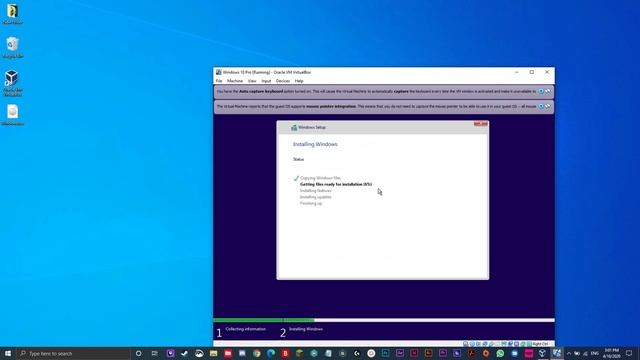Open Oracle VM VirtualBox desktop shortcut
Screen dimensions: 640x360
[13, 83]
